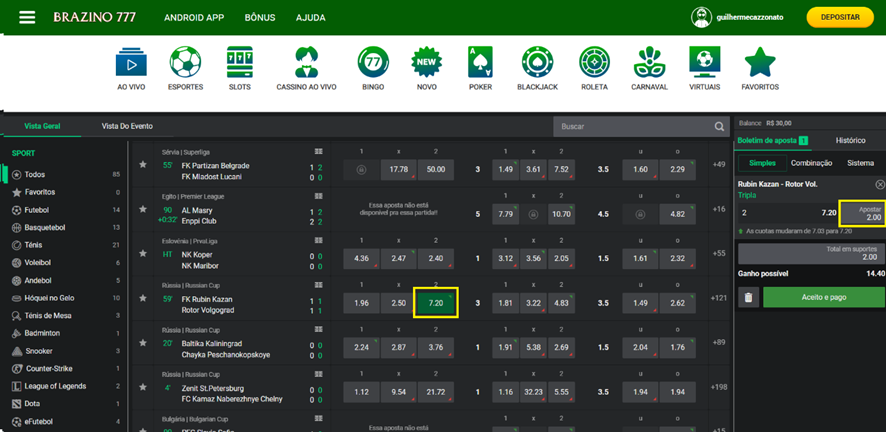Click the search magnifier icon
Screen dimensions: 886x432
tap(719, 126)
